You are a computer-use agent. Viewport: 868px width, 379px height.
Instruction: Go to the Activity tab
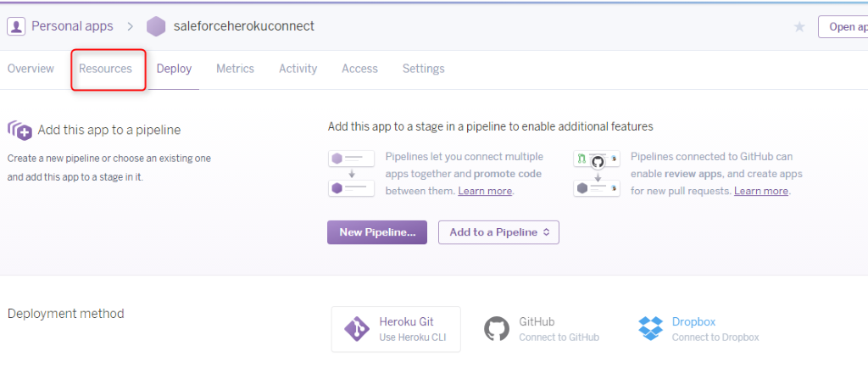[298, 69]
